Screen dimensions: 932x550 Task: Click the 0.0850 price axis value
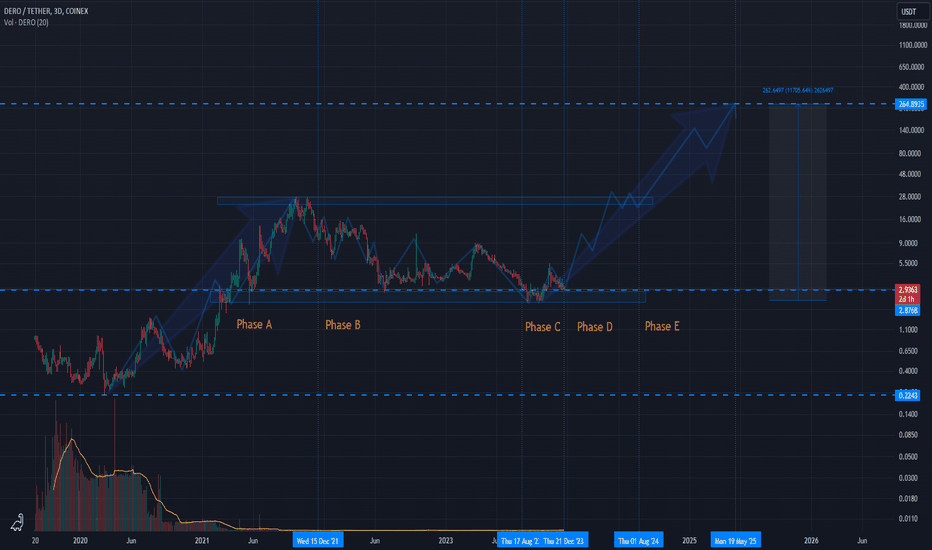pos(909,435)
